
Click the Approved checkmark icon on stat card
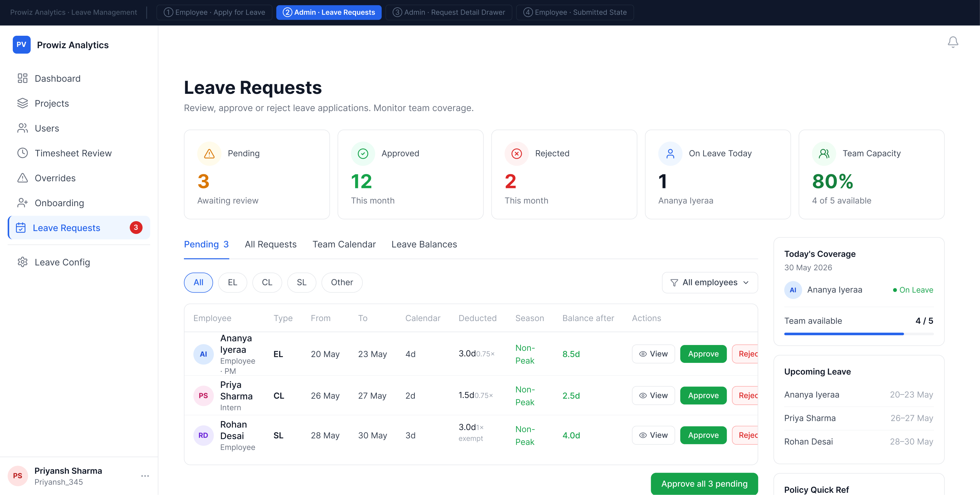(363, 154)
